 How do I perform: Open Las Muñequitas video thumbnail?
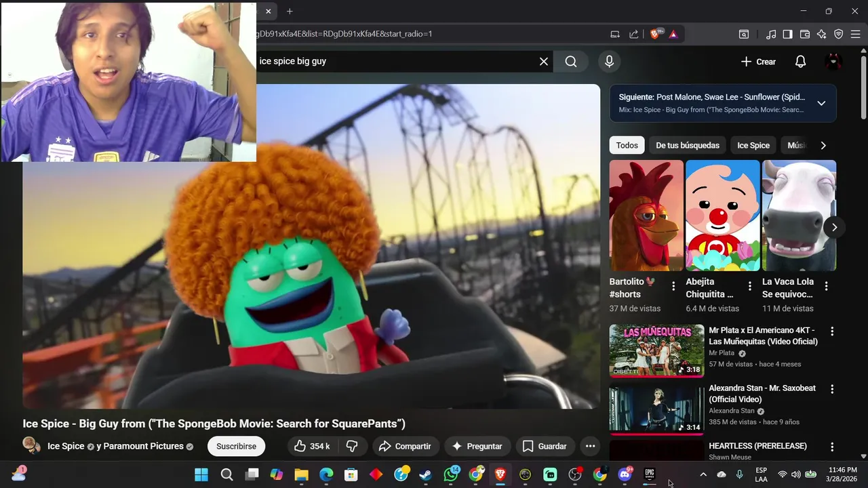click(x=656, y=350)
